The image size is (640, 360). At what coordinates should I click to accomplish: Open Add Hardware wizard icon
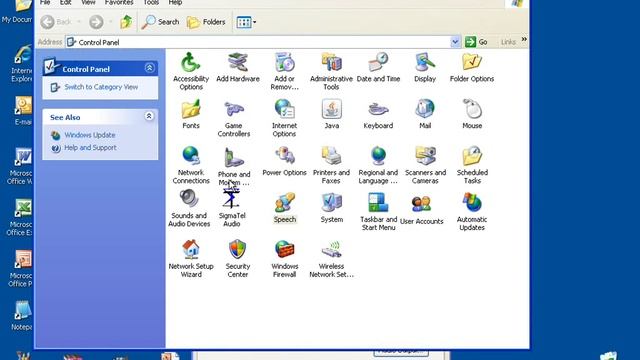point(238,62)
